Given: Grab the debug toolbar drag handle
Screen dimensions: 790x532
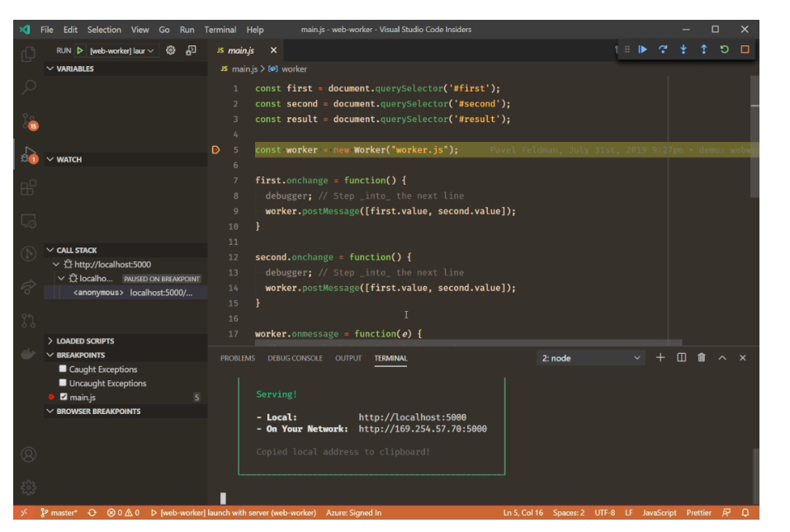Looking at the screenshot, I should [x=627, y=49].
